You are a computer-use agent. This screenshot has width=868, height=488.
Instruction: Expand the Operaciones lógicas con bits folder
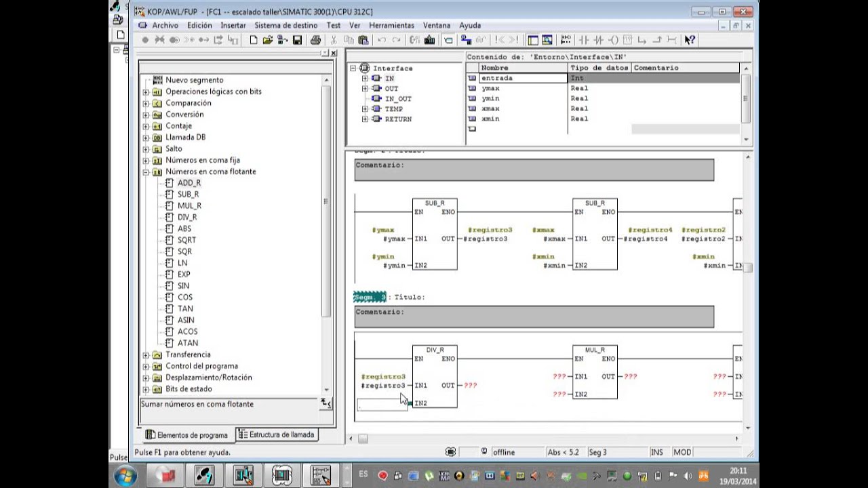(x=146, y=92)
